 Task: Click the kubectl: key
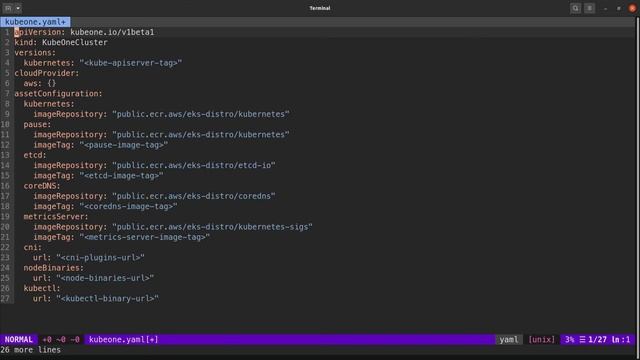[x=42, y=288]
